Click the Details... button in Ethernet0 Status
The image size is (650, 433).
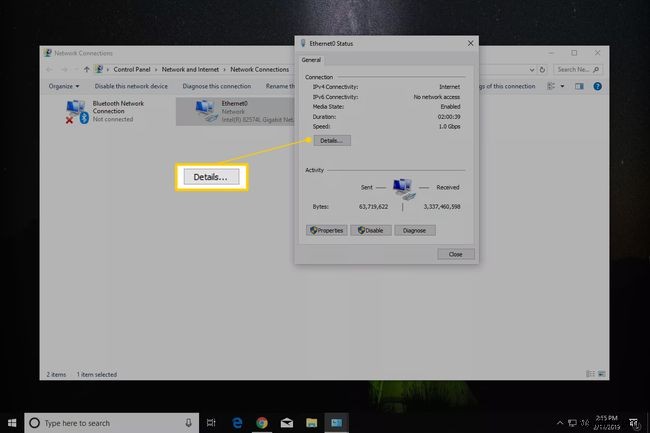click(332, 140)
